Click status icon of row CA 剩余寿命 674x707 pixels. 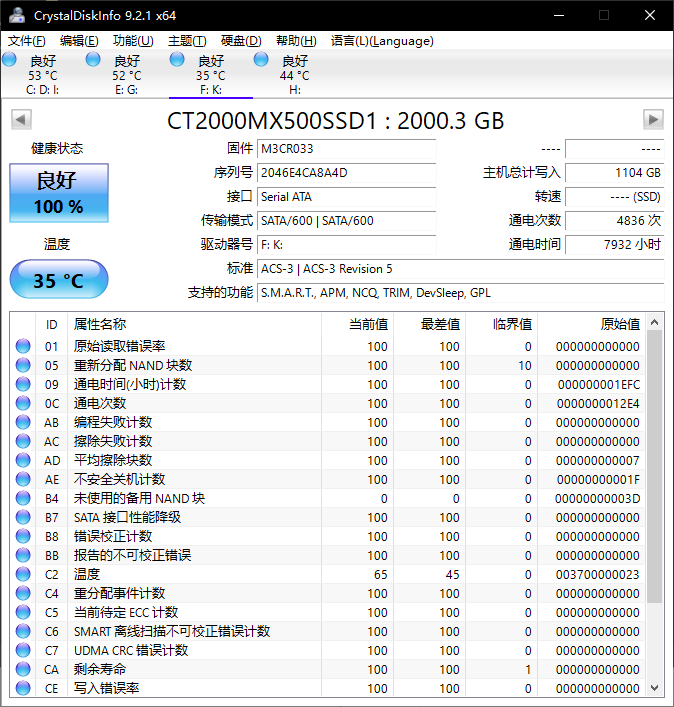tap(23, 670)
